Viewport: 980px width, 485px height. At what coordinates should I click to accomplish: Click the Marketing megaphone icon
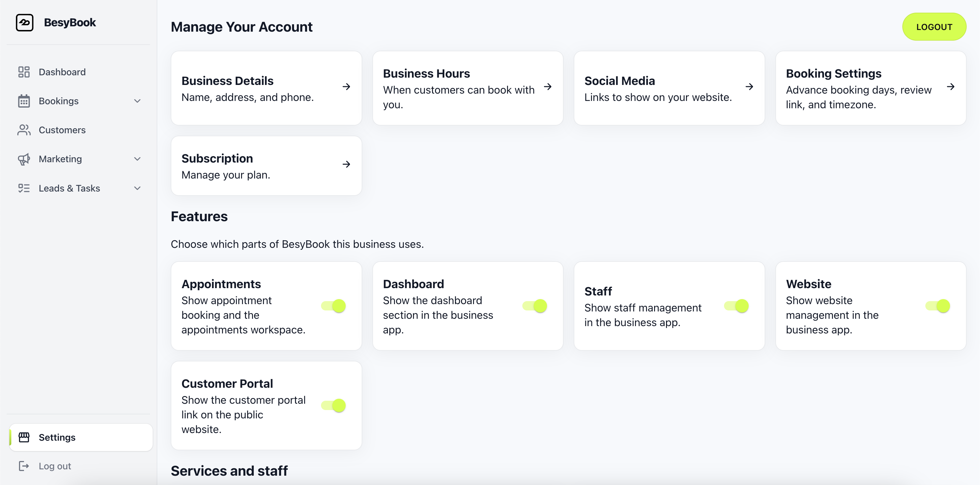click(x=24, y=159)
